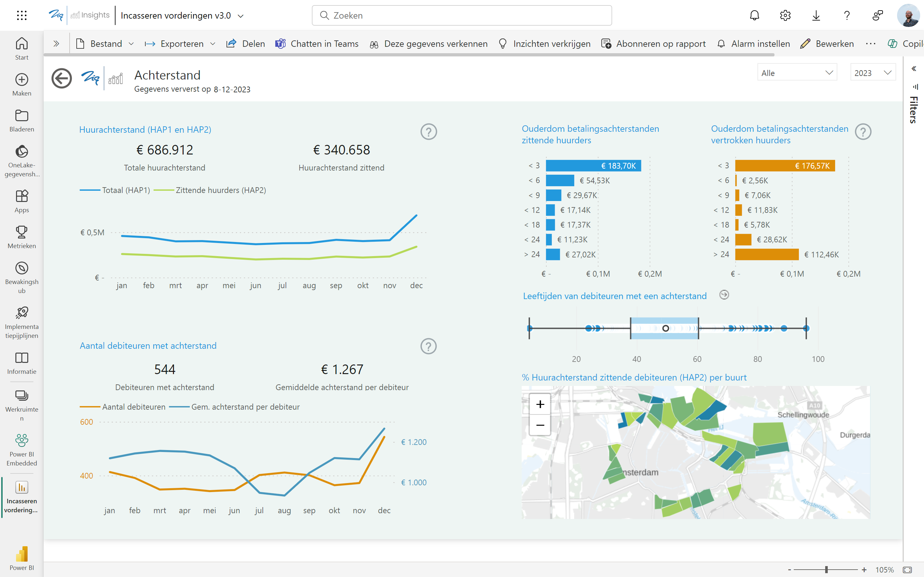Click the back arrow beside Achterstand title
Image resolution: width=924 pixels, height=577 pixels.
point(62,79)
